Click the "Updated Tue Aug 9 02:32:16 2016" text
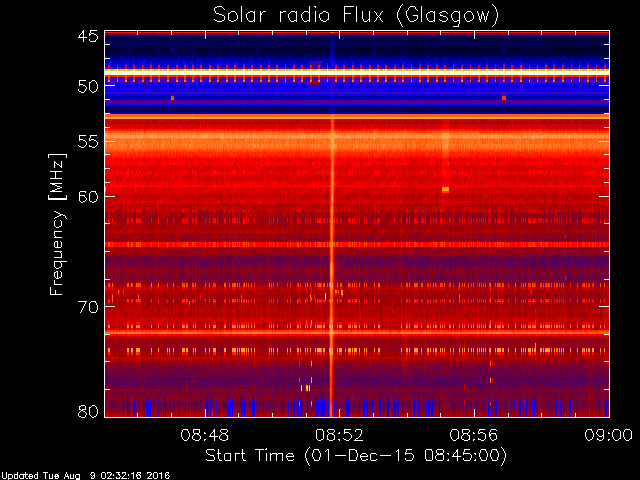Screen dimensions: 640x480 85,476
